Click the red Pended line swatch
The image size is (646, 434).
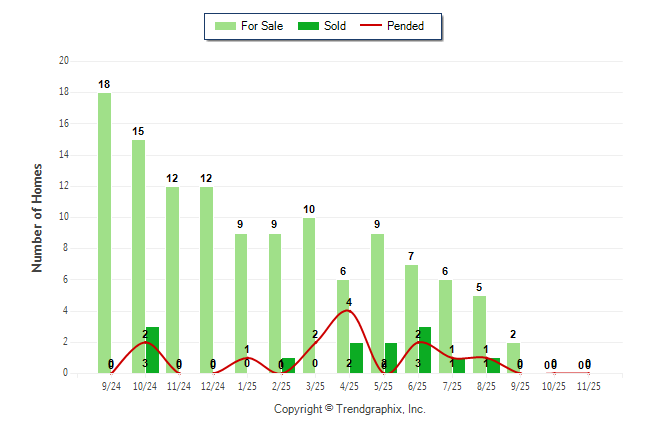click(x=372, y=26)
